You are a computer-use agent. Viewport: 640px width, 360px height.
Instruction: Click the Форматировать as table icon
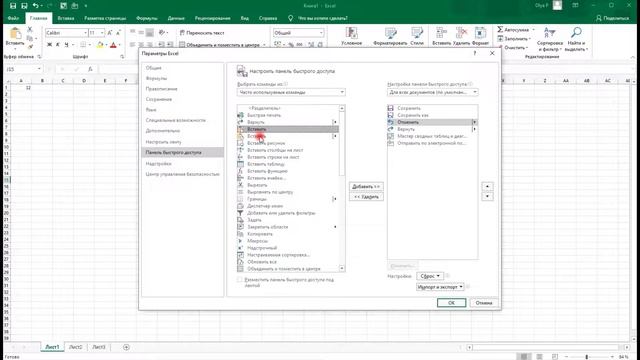[390, 33]
